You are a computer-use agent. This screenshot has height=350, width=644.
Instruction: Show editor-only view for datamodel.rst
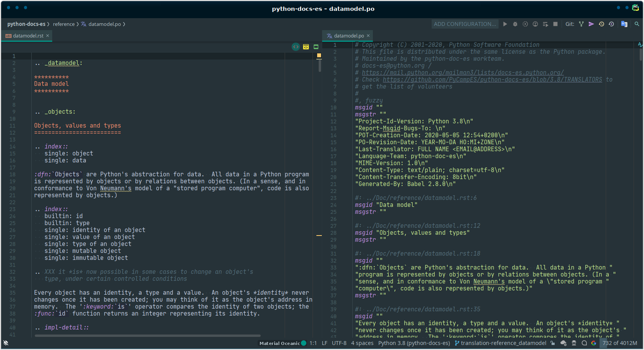coord(296,47)
